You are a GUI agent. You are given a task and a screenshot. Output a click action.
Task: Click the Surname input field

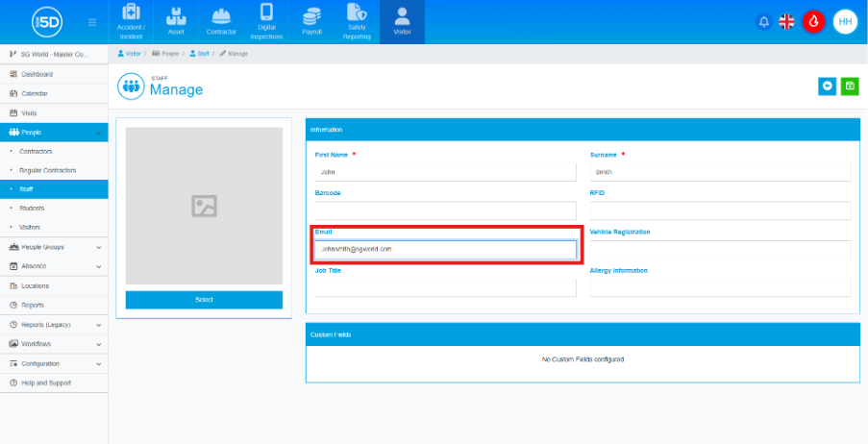click(720, 172)
